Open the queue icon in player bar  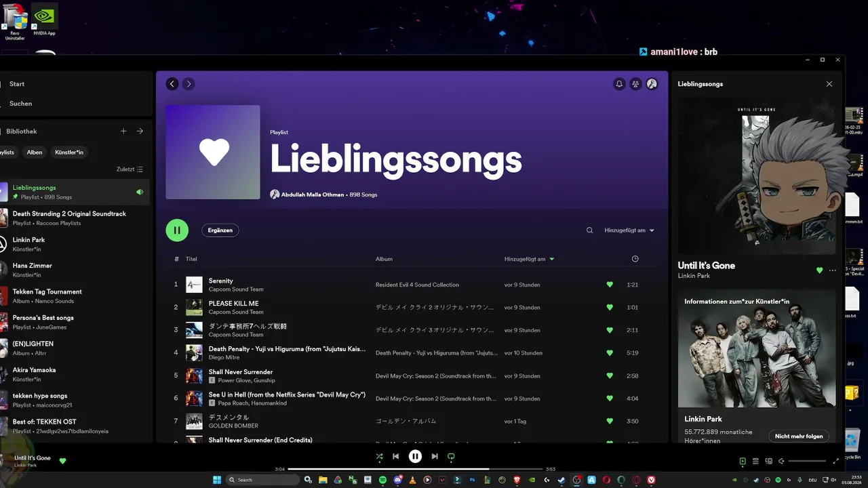tap(756, 462)
